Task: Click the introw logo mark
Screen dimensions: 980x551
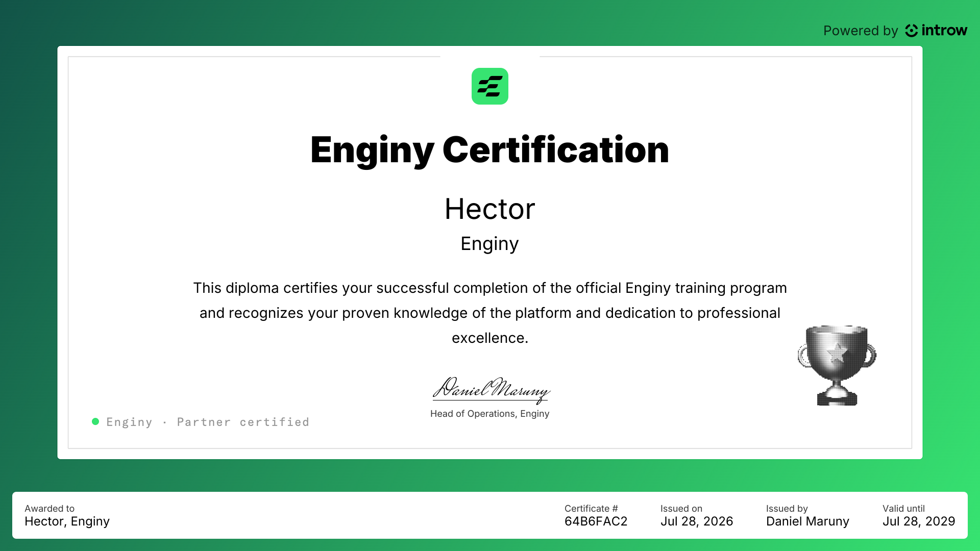Action: [x=912, y=31]
